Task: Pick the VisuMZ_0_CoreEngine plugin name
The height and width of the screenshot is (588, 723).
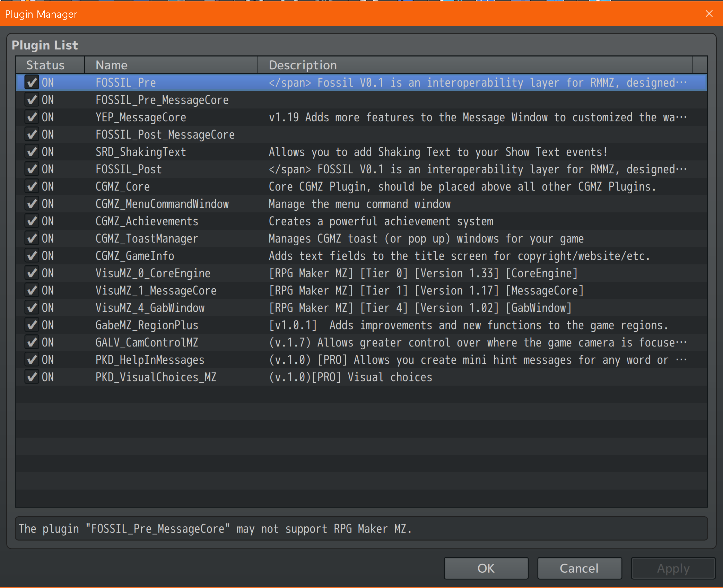Action: click(153, 273)
